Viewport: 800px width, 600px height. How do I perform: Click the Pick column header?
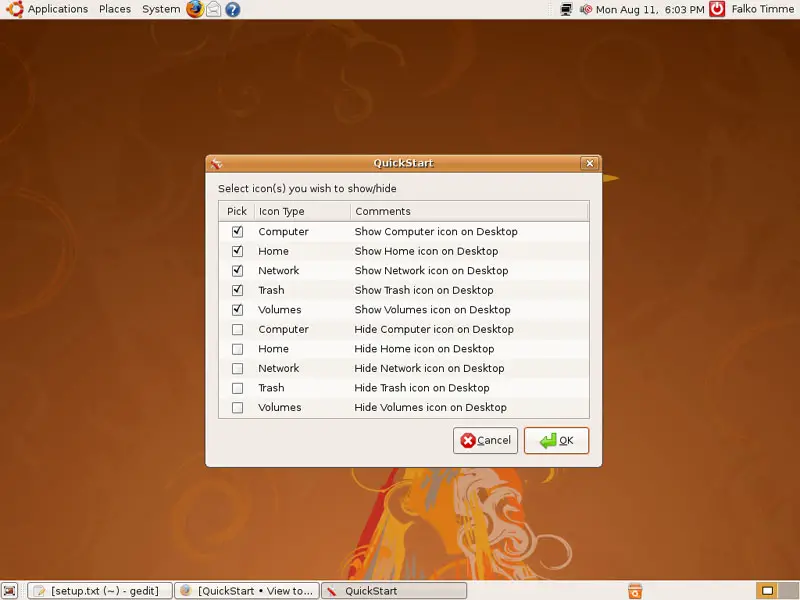237,211
